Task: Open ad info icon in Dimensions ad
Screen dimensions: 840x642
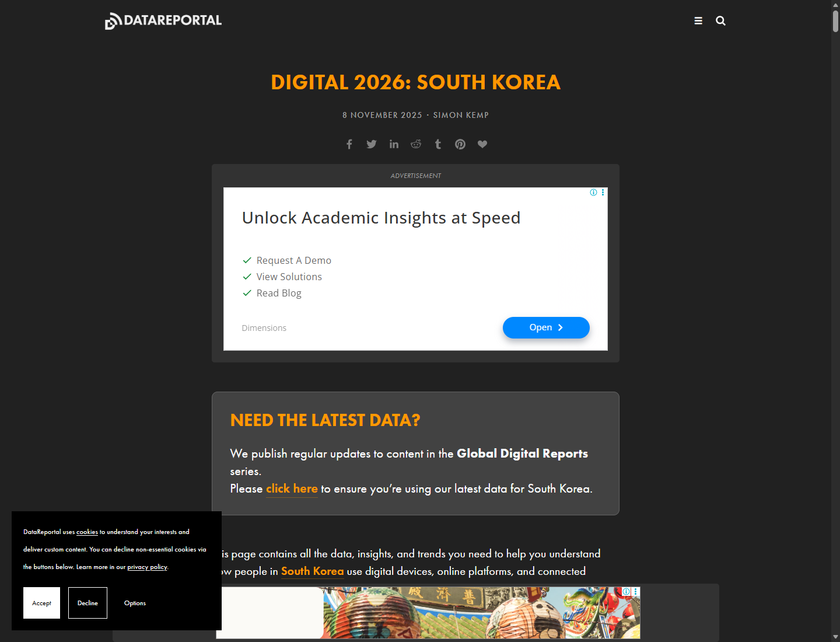Action: (x=593, y=193)
